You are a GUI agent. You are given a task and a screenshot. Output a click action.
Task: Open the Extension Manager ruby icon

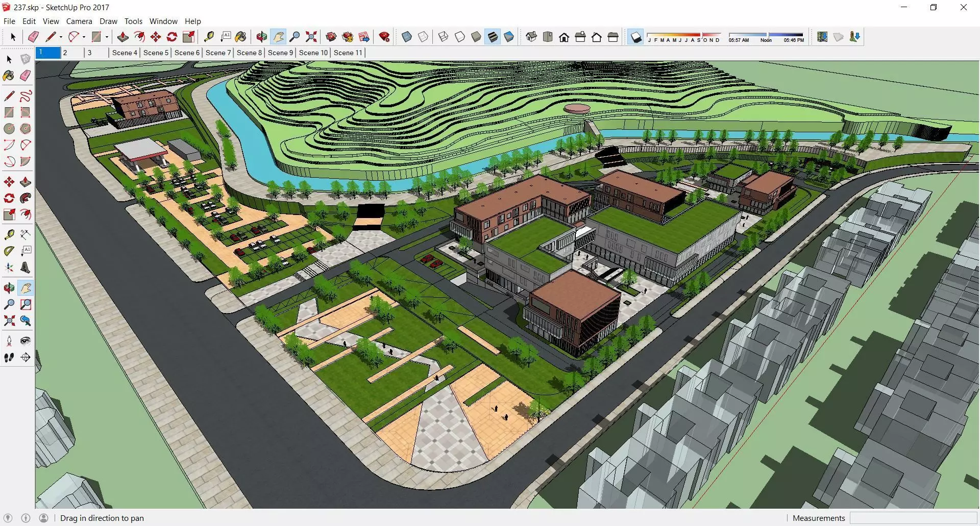[384, 37]
